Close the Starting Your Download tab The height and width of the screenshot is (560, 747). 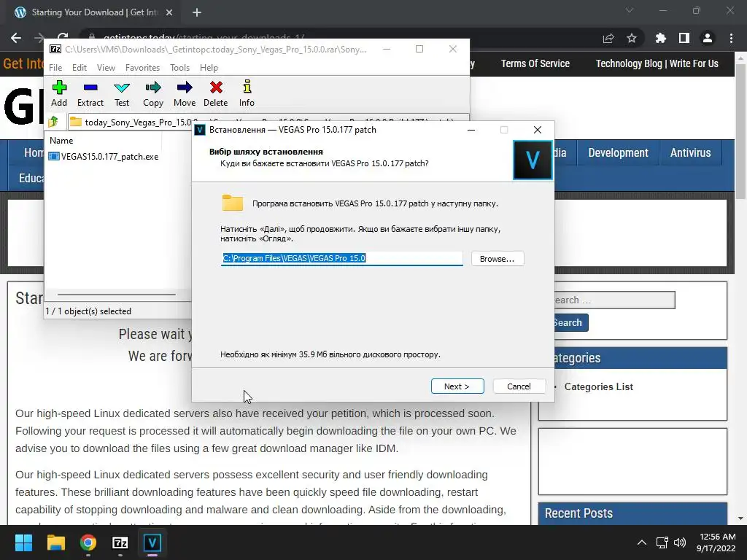[x=169, y=12]
